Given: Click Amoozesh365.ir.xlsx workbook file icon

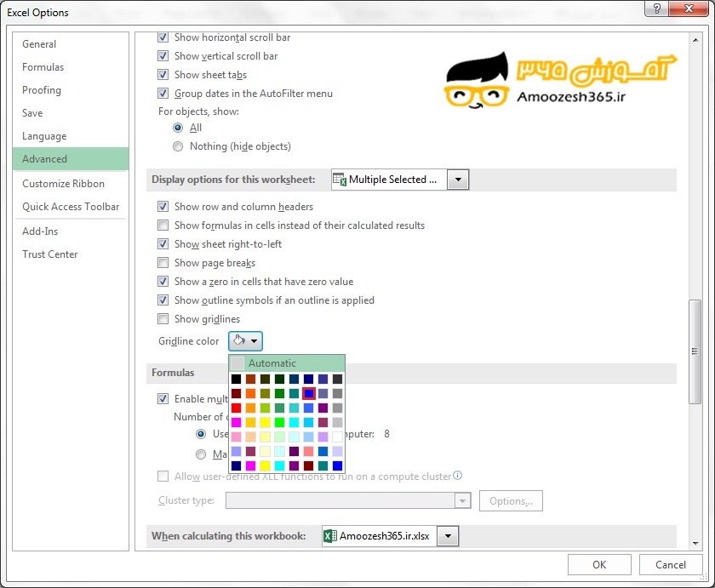Looking at the screenshot, I should (329, 536).
